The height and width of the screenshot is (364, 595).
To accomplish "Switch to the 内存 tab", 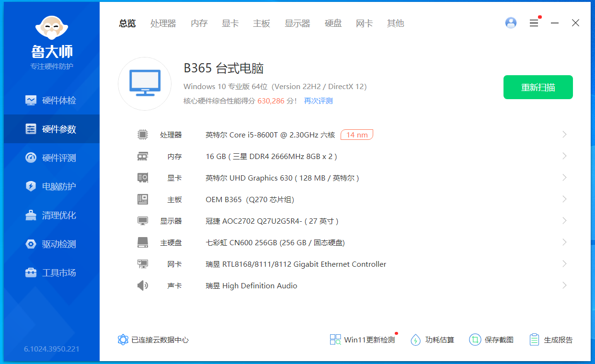I will click(199, 23).
